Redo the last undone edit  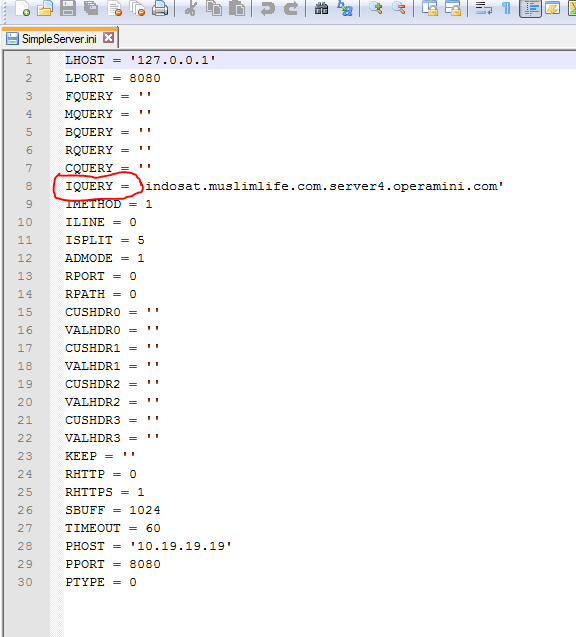291,8
